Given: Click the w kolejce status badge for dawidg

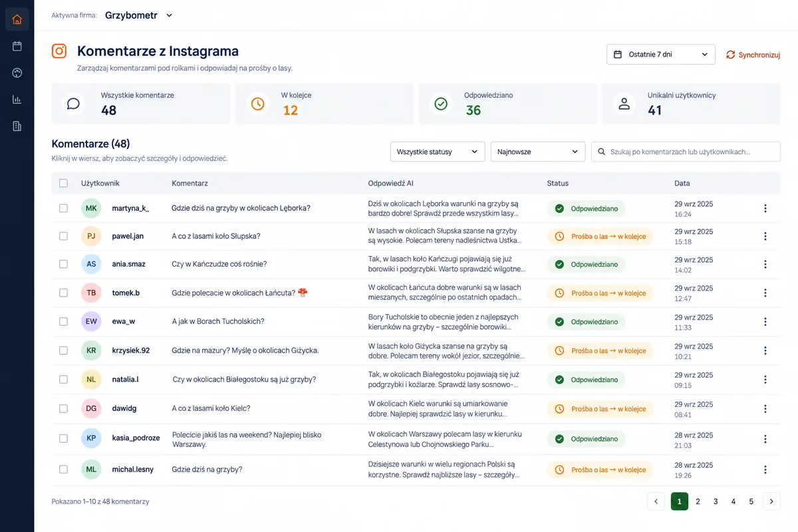Looking at the screenshot, I should [x=600, y=409].
